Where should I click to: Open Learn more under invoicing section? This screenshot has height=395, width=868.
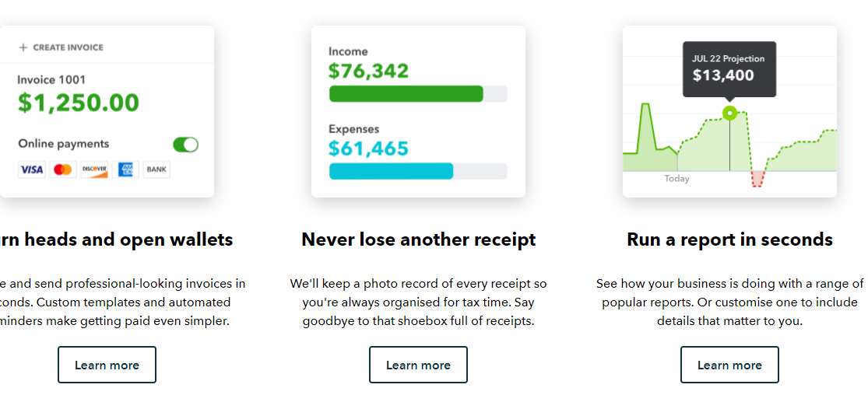[107, 365]
